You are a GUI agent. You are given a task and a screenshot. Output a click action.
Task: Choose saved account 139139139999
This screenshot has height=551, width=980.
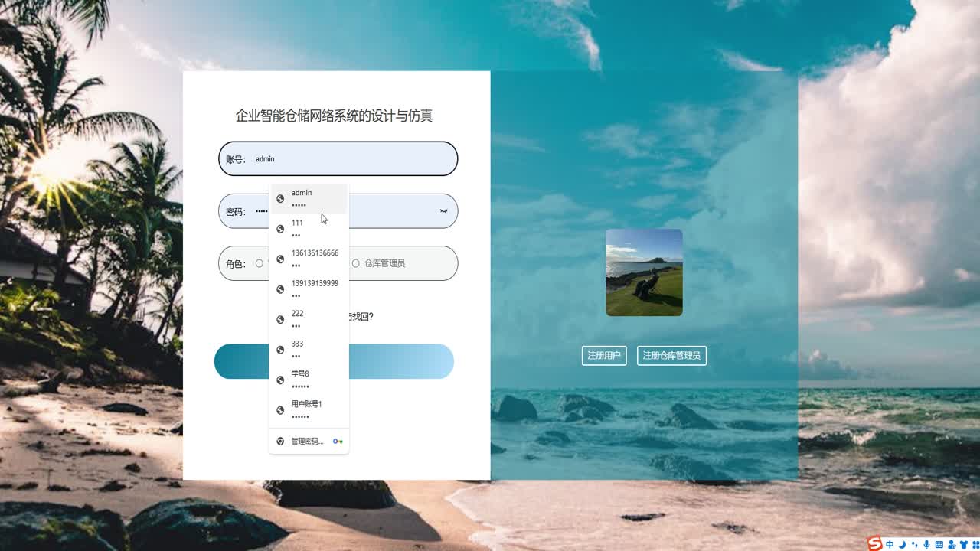(x=309, y=289)
